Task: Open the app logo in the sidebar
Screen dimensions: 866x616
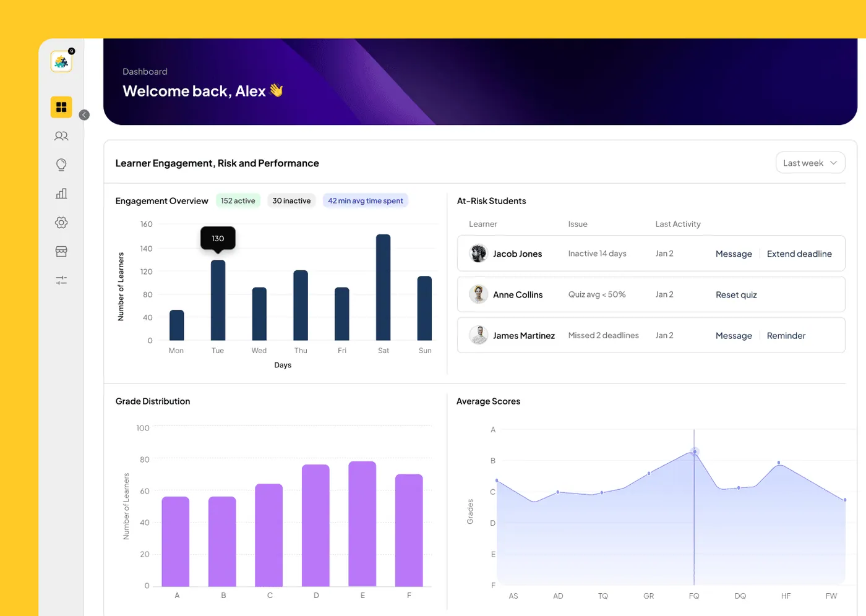Action: [61, 61]
